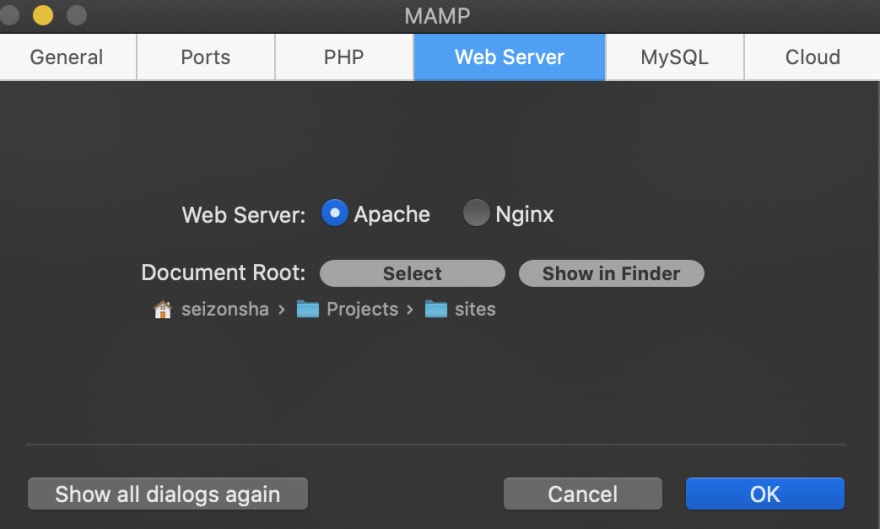The width and height of the screenshot is (880, 529).
Task: Click the Projects folder icon
Action: pyautogui.click(x=308, y=309)
